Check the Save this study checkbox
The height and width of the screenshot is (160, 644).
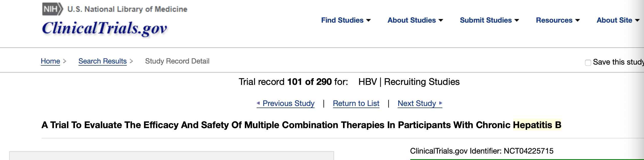(x=588, y=63)
